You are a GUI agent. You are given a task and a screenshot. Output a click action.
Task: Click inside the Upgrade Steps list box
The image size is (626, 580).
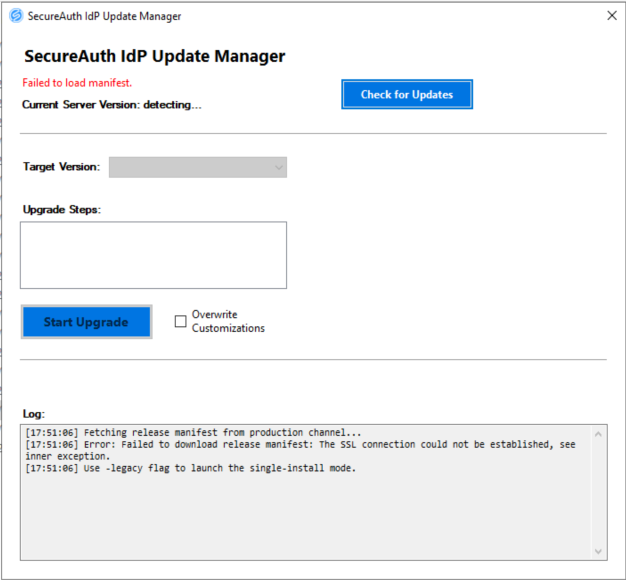pos(153,255)
